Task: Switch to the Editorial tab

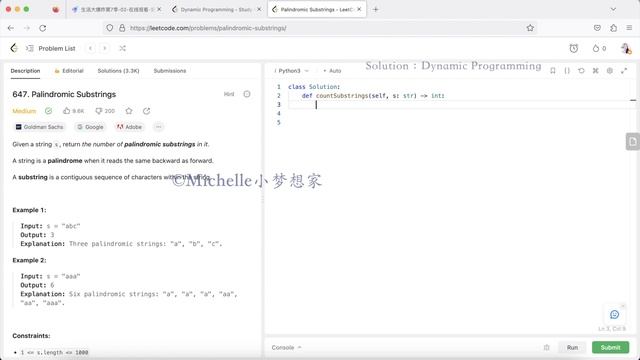Action: (69, 71)
